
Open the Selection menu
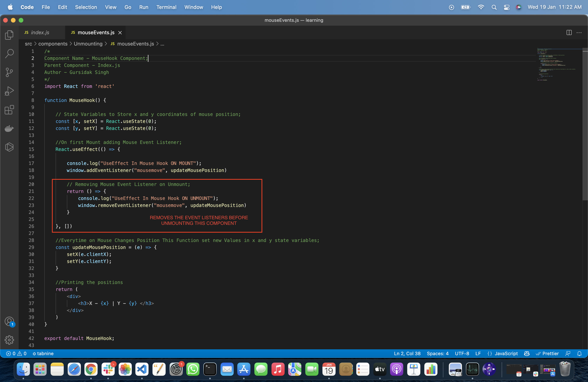[x=86, y=7]
